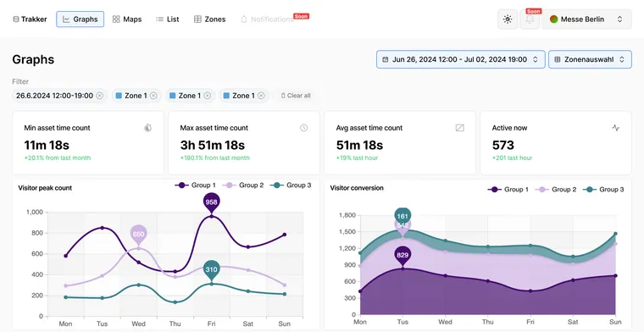Click the 3h 51m 18s max value
The image size is (644, 332).
click(x=213, y=146)
